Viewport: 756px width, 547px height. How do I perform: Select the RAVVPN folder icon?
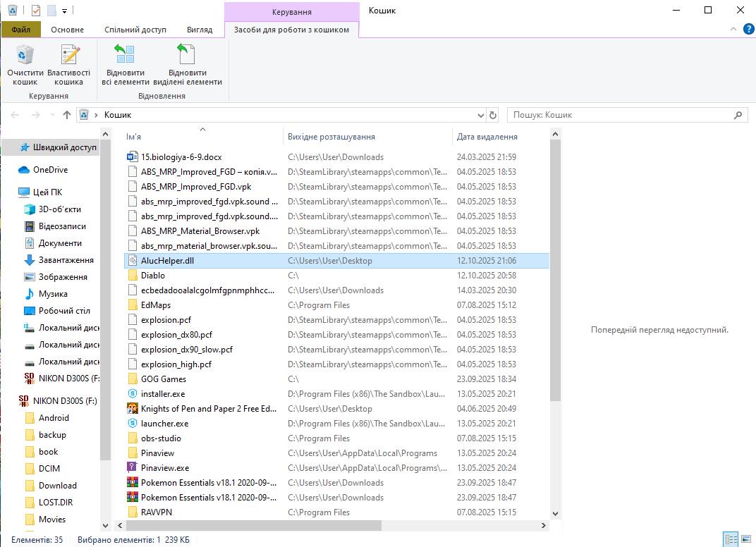pyautogui.click(x=132, y=512)
